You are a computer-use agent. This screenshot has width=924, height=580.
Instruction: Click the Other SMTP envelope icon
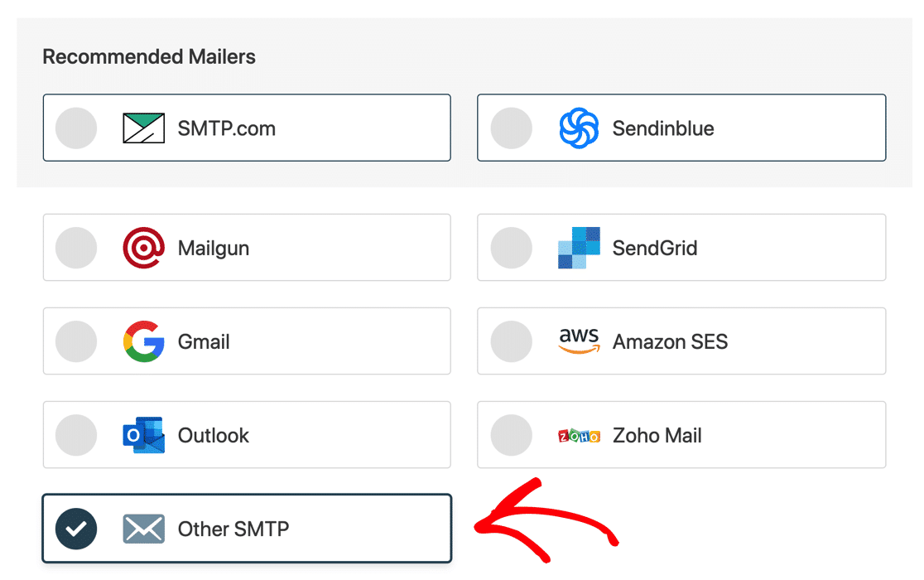(143, 528)
